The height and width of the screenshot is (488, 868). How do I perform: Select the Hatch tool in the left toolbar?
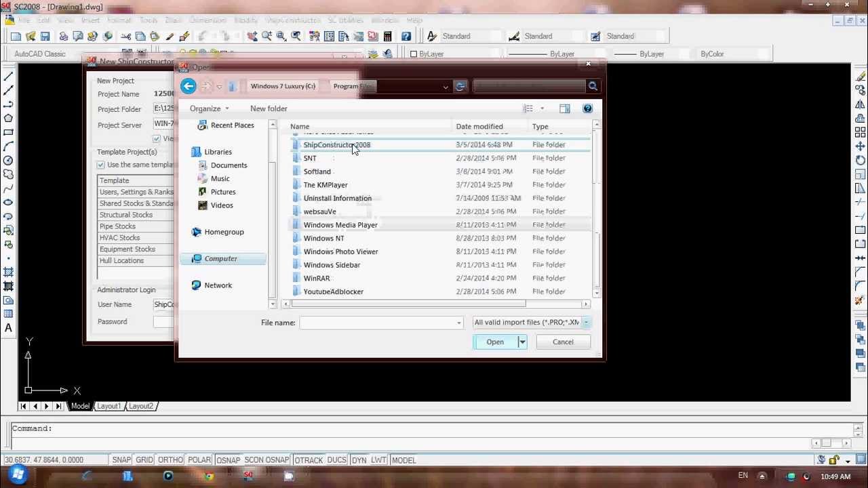click(x=8, y=272)
